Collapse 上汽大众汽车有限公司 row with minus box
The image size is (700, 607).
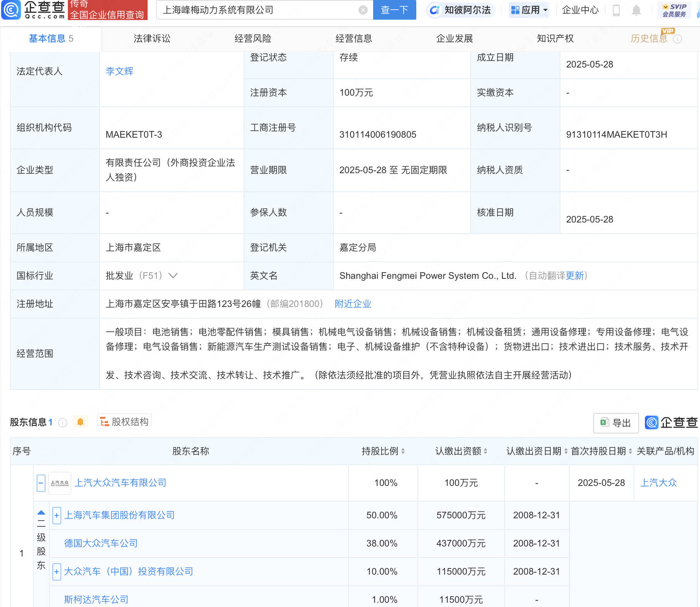(x=41, y=483)
